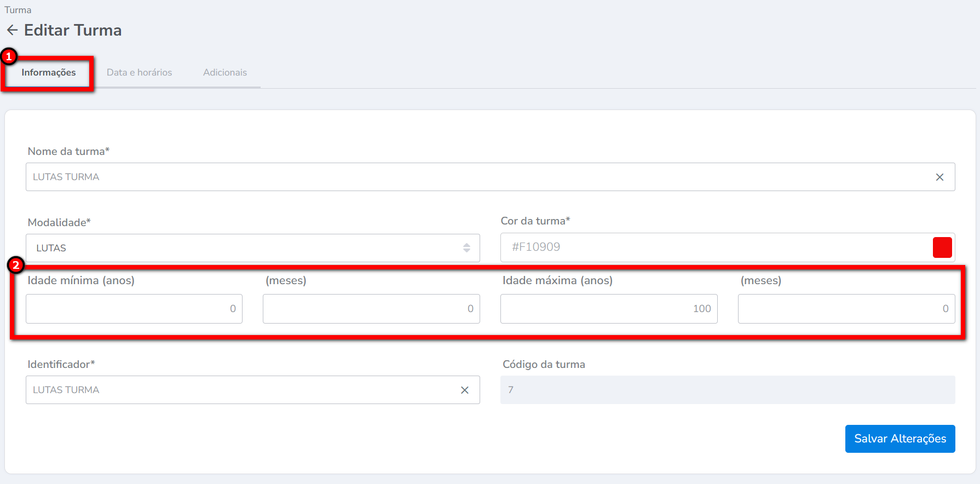This screenshot has width=980, height=484.
Task: Clear the Identificador field using X icon
Action: tap(464, 390)
